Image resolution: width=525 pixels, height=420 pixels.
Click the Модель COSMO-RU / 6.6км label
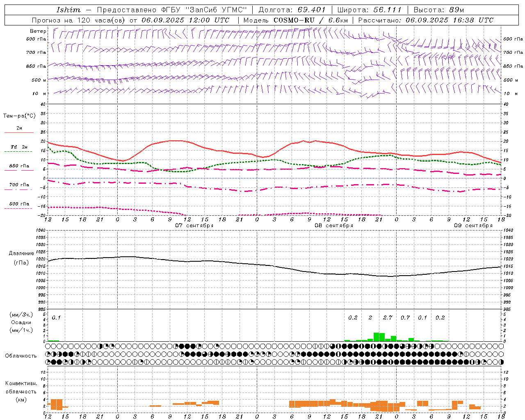coord(296,20)
